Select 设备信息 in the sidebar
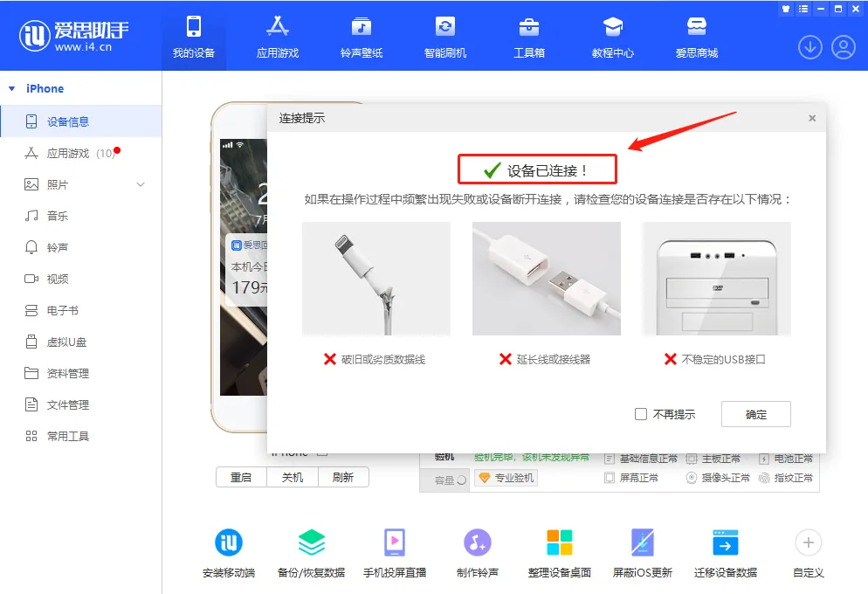868x594 pixels. 81,121
